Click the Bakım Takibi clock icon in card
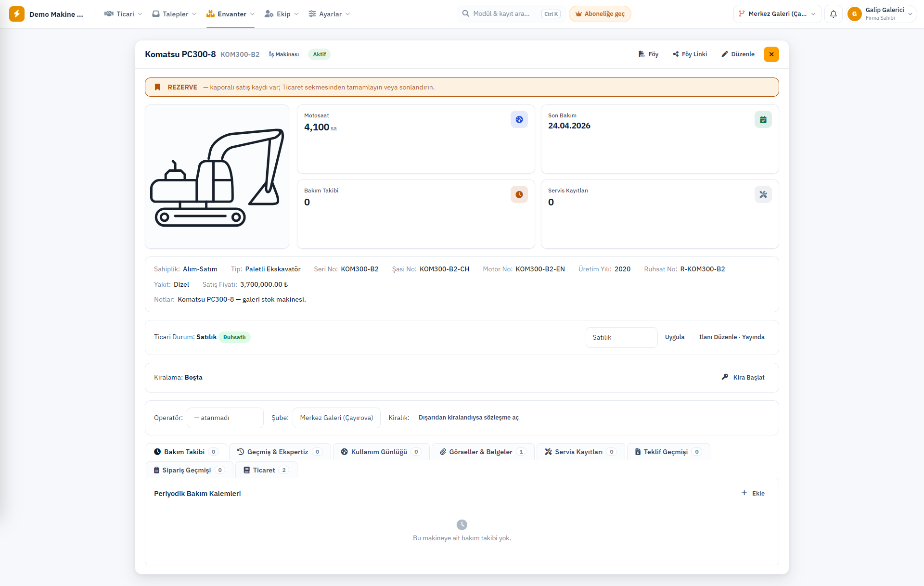Viewport: 924px width, 586px height. pyautogui.click(x=519, y=194)
